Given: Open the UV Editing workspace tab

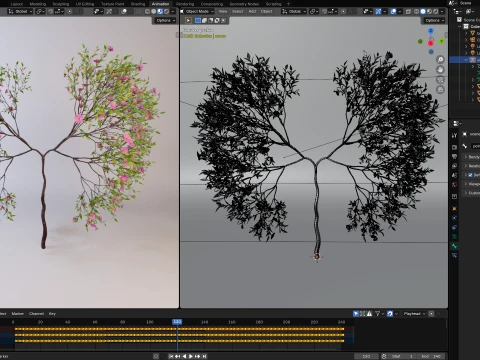Looking at the screenshot, I should [x=85, y=4].
